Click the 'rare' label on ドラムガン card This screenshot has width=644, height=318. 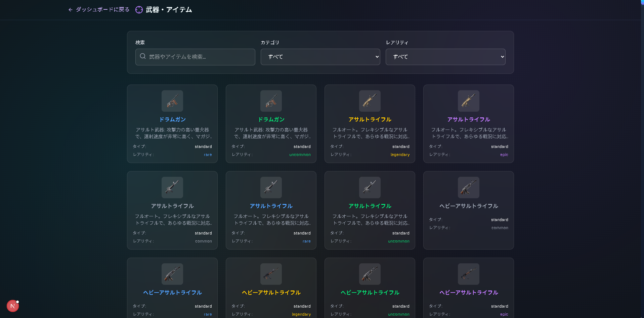tap(208, 155)
